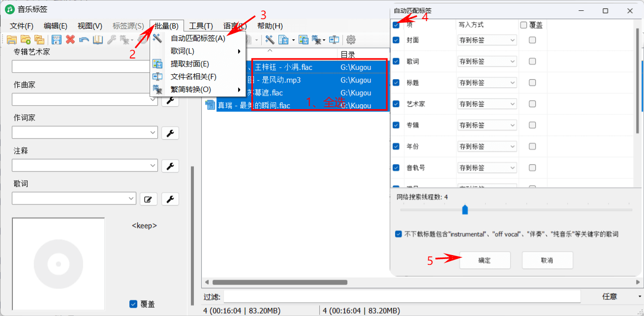Click the 专辑艺术家 input field

[x=80, y=66]
